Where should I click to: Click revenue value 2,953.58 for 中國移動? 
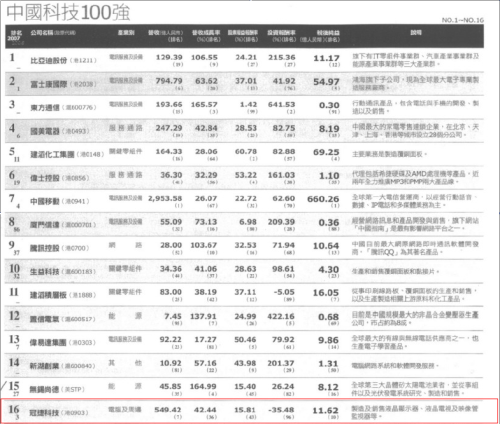pyautogui.click(x=165, y=198)
